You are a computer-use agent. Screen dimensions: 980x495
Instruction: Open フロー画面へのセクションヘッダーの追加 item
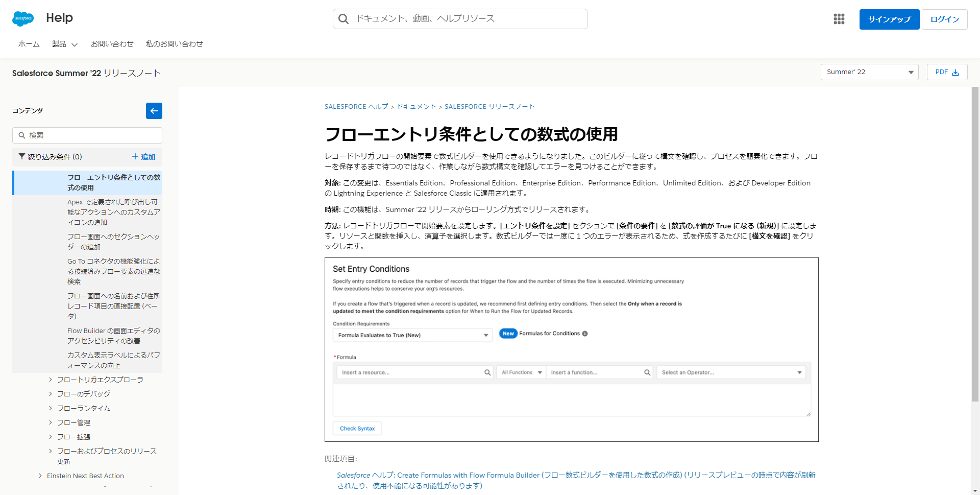click(x=114, y=242)
